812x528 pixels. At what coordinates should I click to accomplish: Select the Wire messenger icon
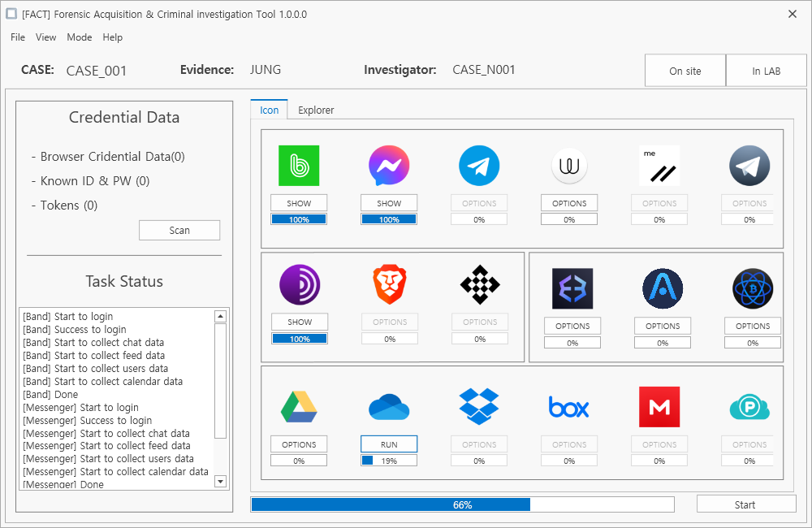[x=569, y=166]
